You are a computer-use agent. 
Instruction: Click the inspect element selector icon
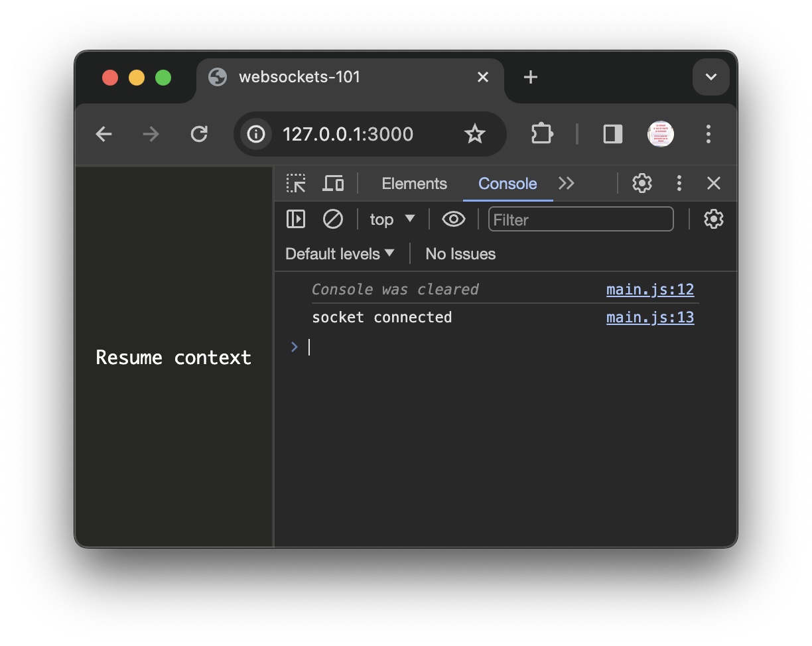point(296,183)
